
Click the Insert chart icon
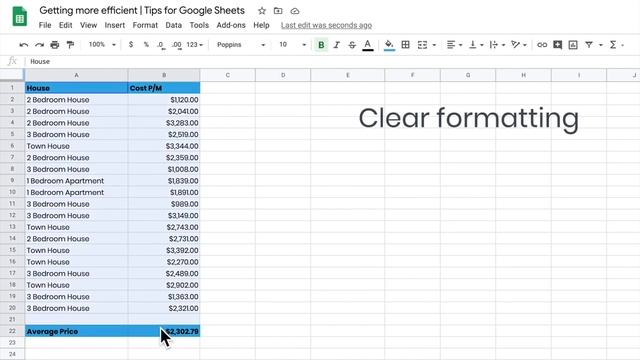coord(573,45)
